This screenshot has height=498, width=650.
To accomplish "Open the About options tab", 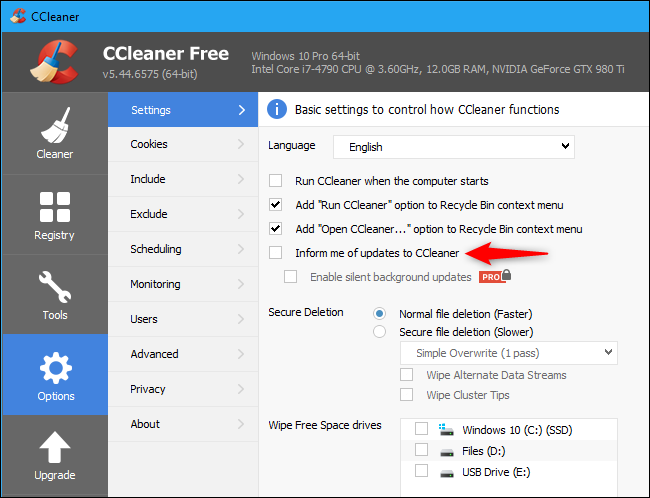I will [x=183, y=424].
